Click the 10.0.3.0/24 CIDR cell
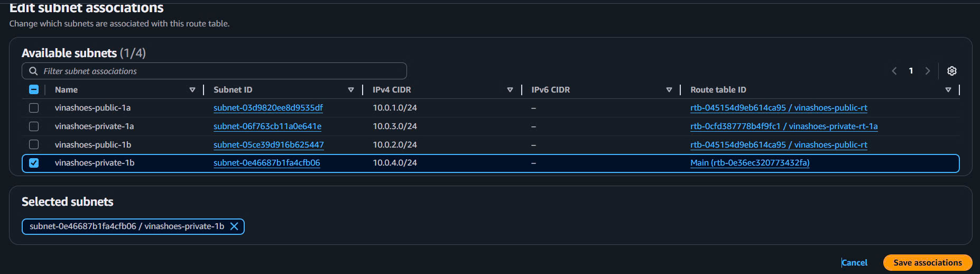980x274 pixels. [x=395, y=126]
